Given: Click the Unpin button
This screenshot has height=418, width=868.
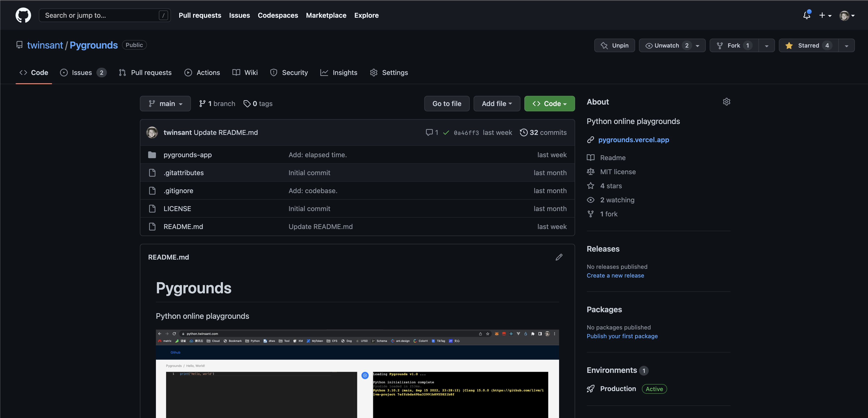Looking at the screenshot, I should (x=614, y=45).
